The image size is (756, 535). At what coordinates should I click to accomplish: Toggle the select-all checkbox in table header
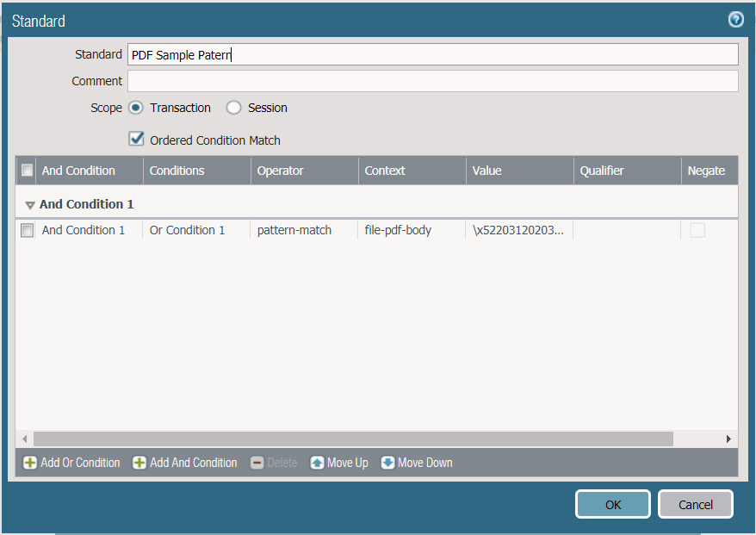[28, 171]
